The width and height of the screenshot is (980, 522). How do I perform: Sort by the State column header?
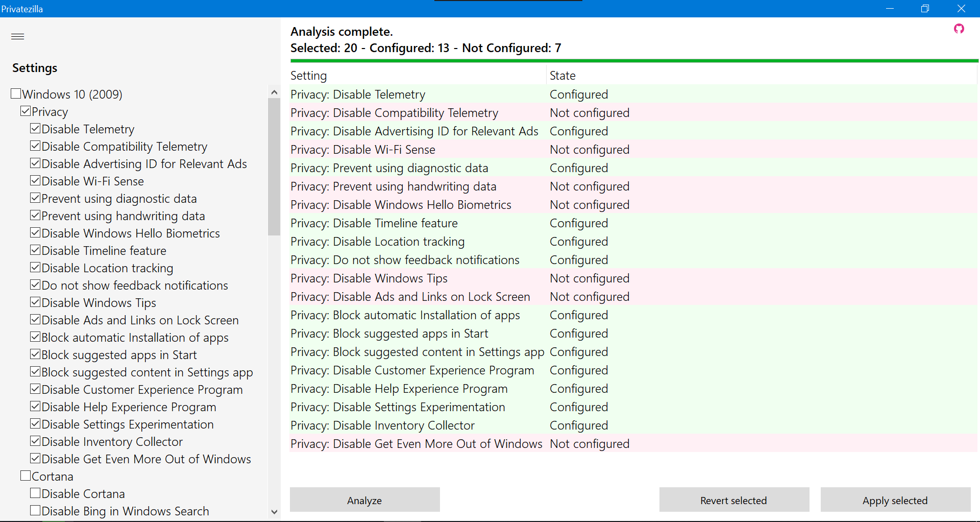[x=762, y=76]
